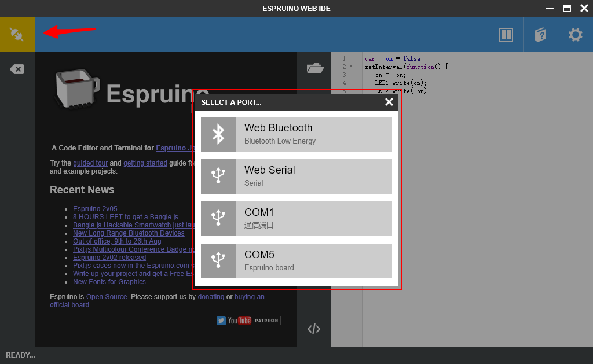Open the settings gear
The width and height of the screenshot is (593, 364).
pyautogui.click(x=574, y=34)
